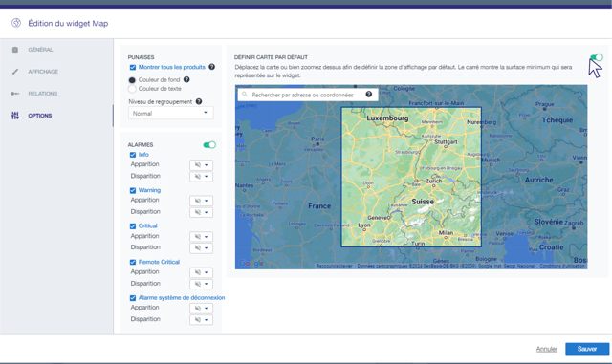Open Info Apparition sound dropdown
Viewport: 612px width, 364px height.
(x=201, y=164)
